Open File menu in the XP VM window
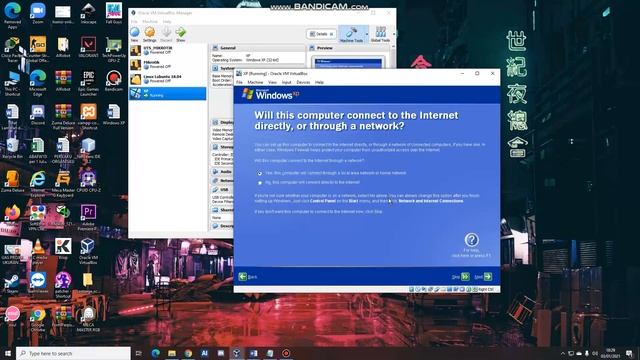 (240, 82)
